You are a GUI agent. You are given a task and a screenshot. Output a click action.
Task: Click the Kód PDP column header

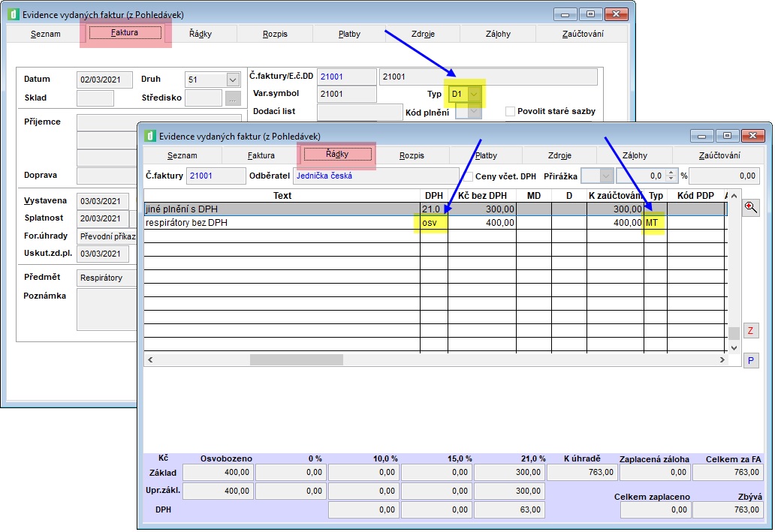(695, 196)
